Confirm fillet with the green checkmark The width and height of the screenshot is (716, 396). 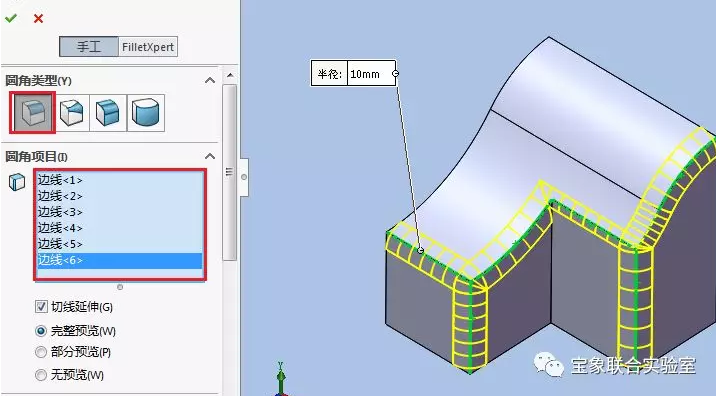pos(11,18)
